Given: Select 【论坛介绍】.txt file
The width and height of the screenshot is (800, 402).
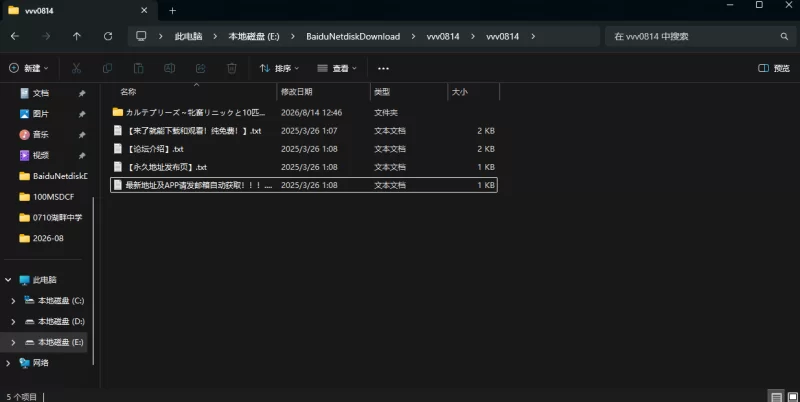Looking at the screenshot, I should [304, 149].
